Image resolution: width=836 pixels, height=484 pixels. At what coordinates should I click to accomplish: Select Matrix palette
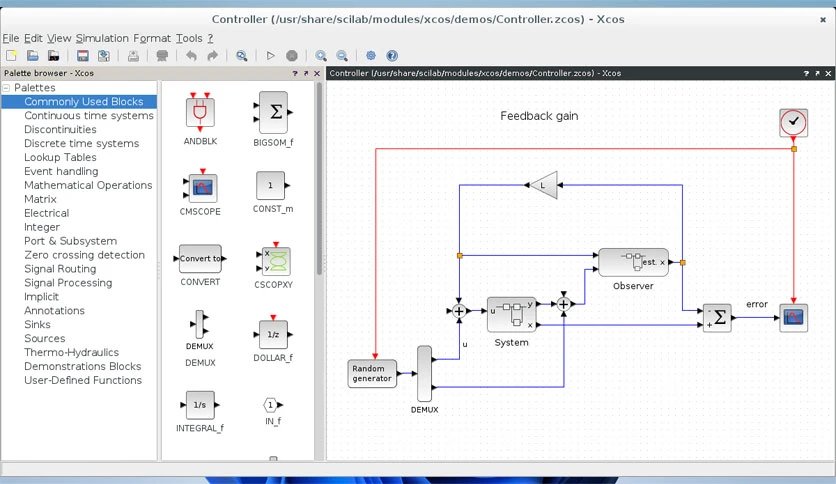pyautogui.click(x=40, y=199)
